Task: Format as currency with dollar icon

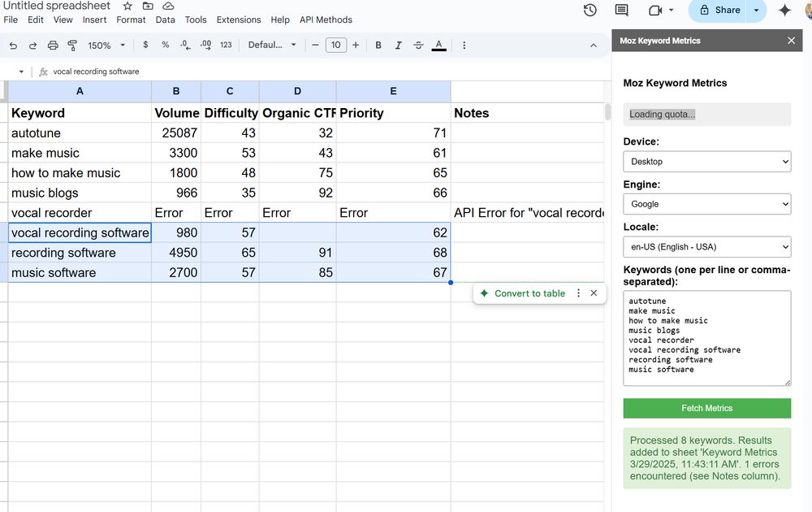Action: (145, 45)
